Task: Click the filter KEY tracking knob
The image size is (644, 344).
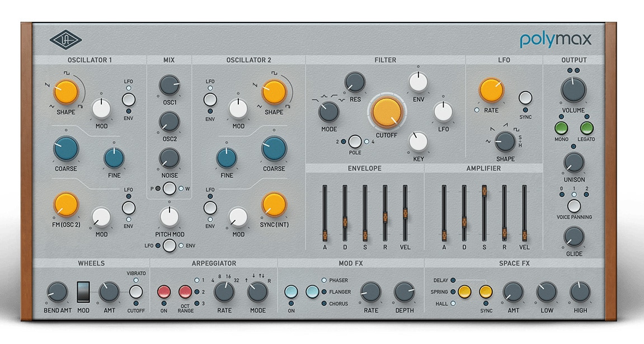Action: coord(418,142)
